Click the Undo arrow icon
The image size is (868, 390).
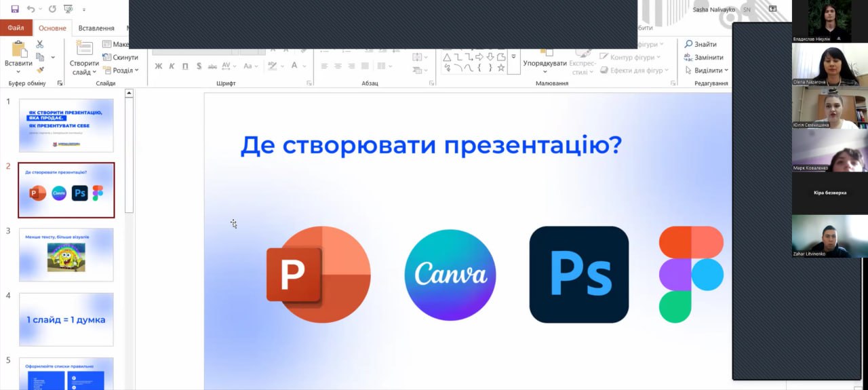31,9
